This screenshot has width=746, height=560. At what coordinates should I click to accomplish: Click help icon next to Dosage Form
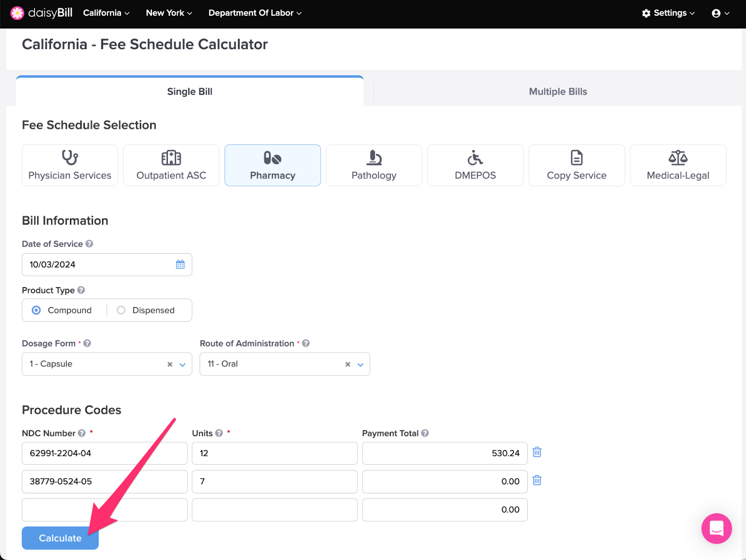point(87,343)
